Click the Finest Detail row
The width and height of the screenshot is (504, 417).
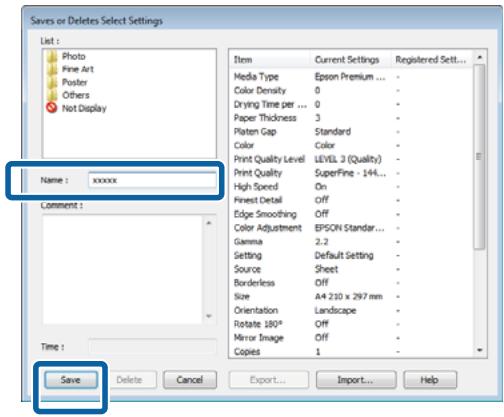pos(351,200)
